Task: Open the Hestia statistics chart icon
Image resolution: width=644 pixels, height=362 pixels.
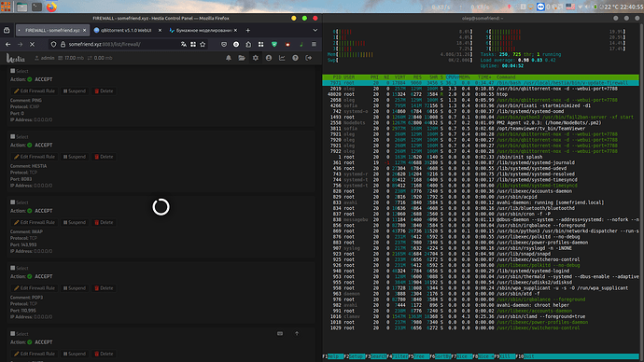Action: tap(282, 58)
